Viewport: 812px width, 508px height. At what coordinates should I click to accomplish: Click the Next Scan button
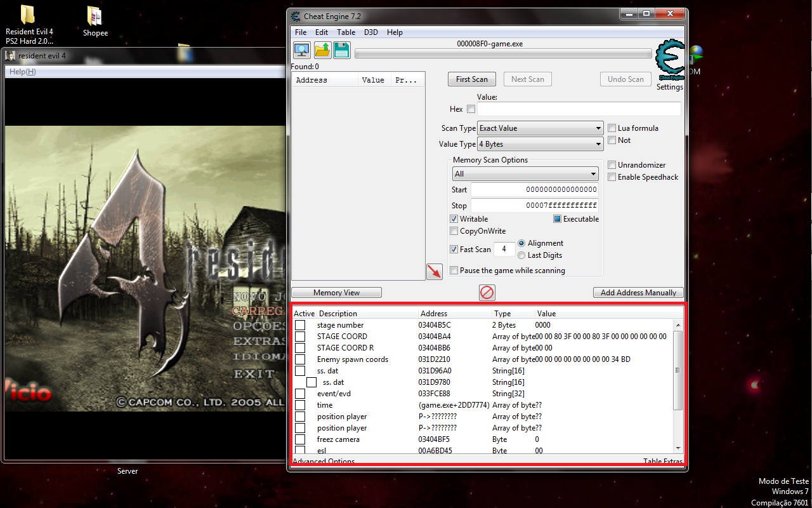(x=528, y=79)
